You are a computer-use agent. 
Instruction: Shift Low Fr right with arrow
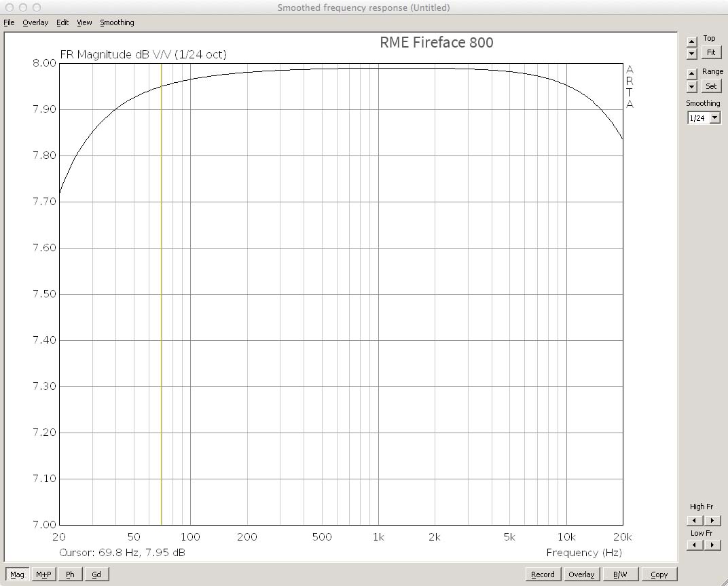coord(712,545)
